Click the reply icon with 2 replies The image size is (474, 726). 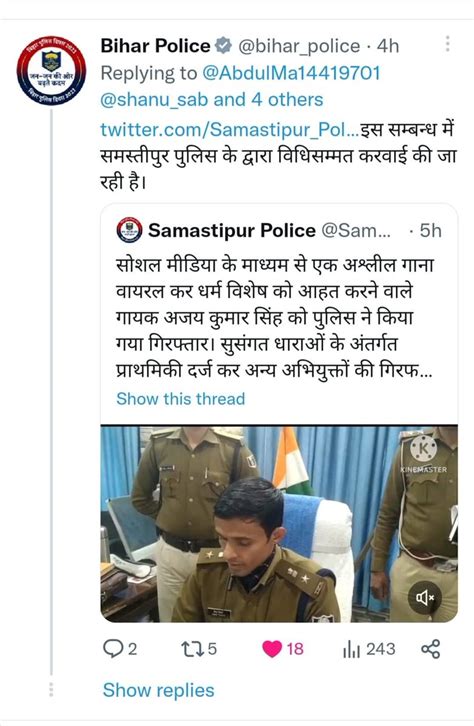click(x=120, y=649)
